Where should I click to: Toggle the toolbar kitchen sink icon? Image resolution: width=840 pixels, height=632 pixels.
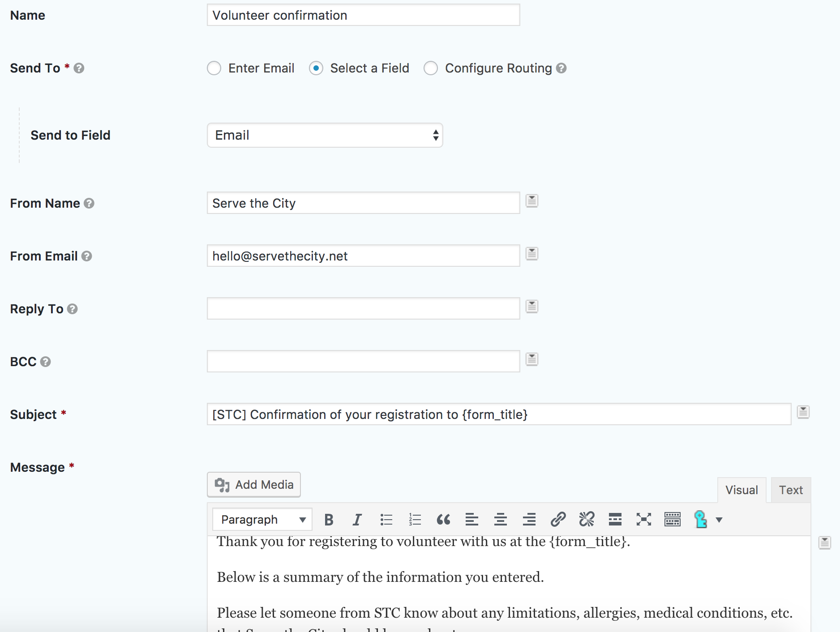point(672,520)
